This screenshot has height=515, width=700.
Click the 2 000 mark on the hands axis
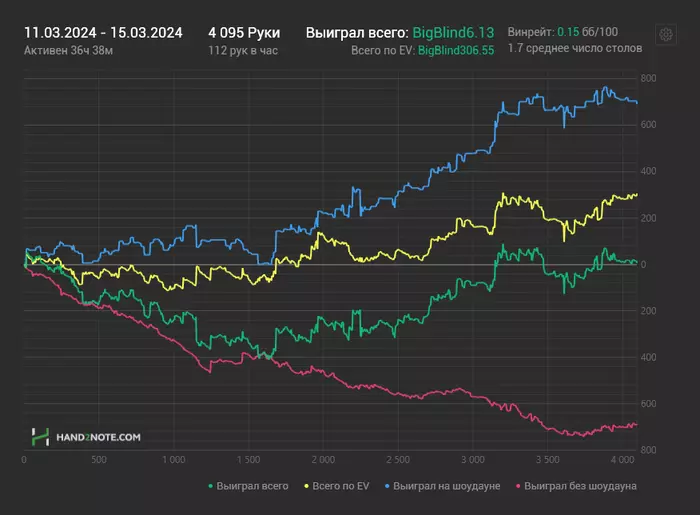click(322, 460)
